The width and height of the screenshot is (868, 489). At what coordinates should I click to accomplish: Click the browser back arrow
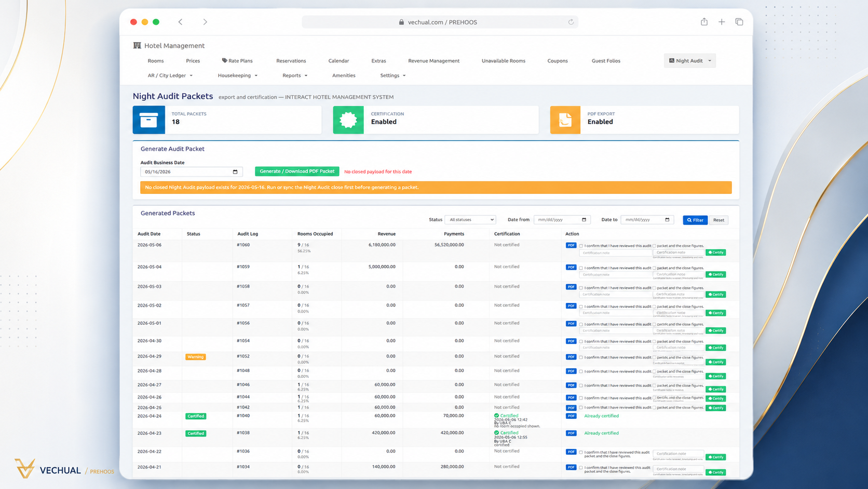coord(181,22)
